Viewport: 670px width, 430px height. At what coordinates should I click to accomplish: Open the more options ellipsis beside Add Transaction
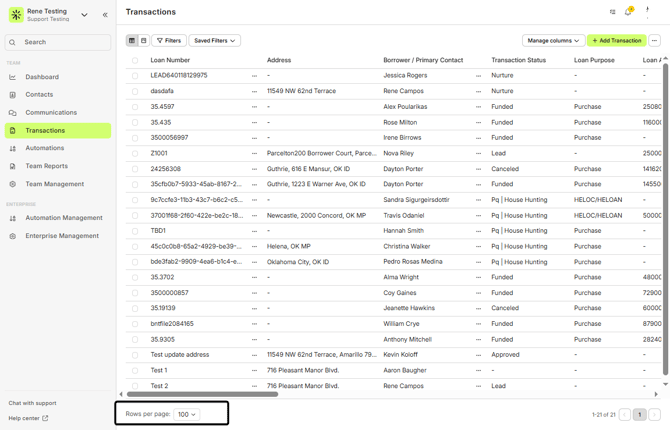click(x=654, y=41)
